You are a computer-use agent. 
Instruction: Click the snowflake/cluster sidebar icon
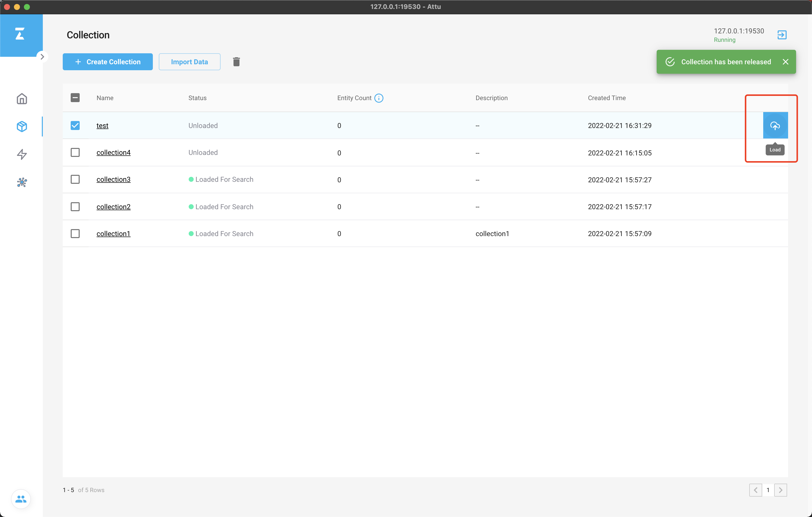point(22,182)
